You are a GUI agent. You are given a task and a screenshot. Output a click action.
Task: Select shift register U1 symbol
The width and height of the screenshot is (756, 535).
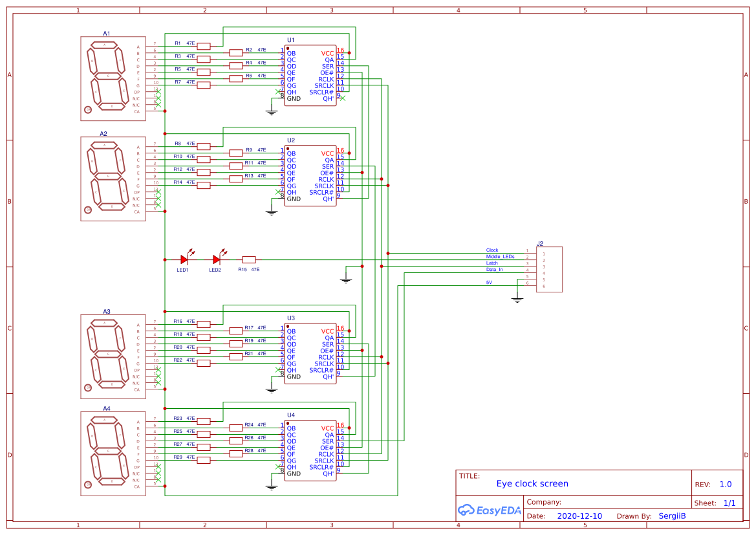coord(310,74)
